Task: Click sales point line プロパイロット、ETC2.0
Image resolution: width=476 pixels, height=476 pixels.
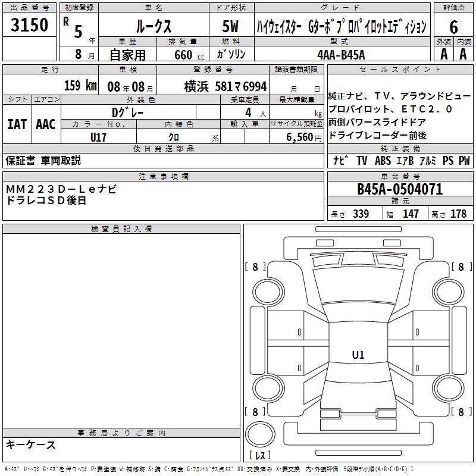Action: tap(390, 109)
